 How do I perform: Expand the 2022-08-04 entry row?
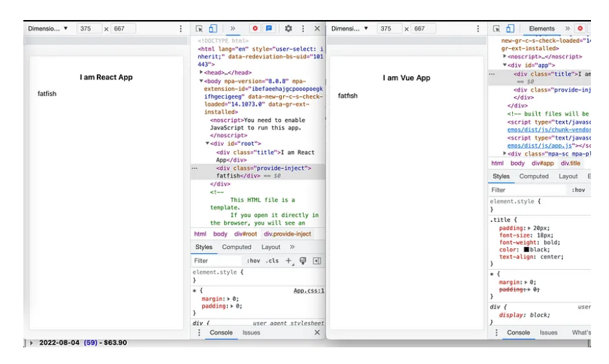click(x=31, y=343)
